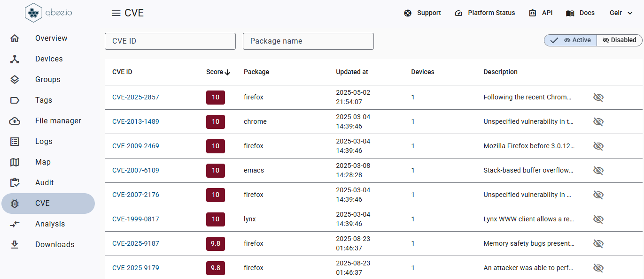Open the CVE-1999-0817 link

click(136, 219)
